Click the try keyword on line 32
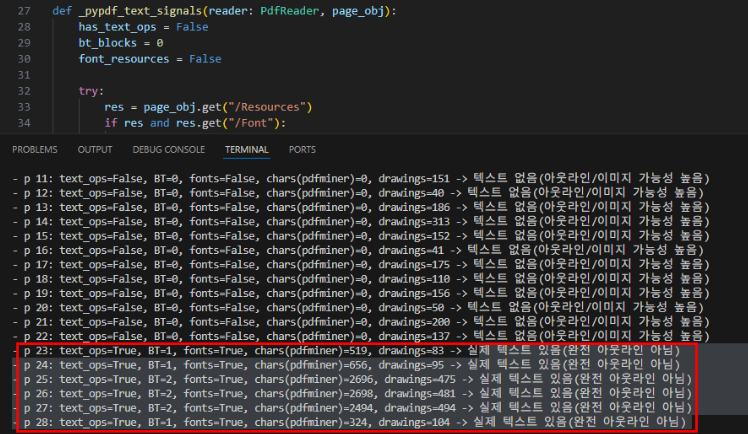 [x=89, y=91]
